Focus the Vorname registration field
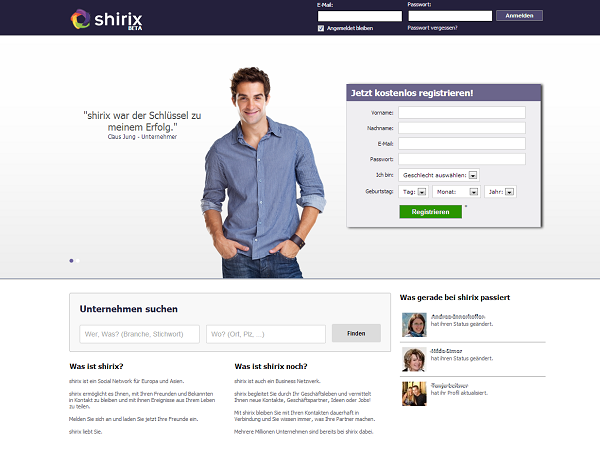Screen dimensions: 600x454 [x=462, y=113]
